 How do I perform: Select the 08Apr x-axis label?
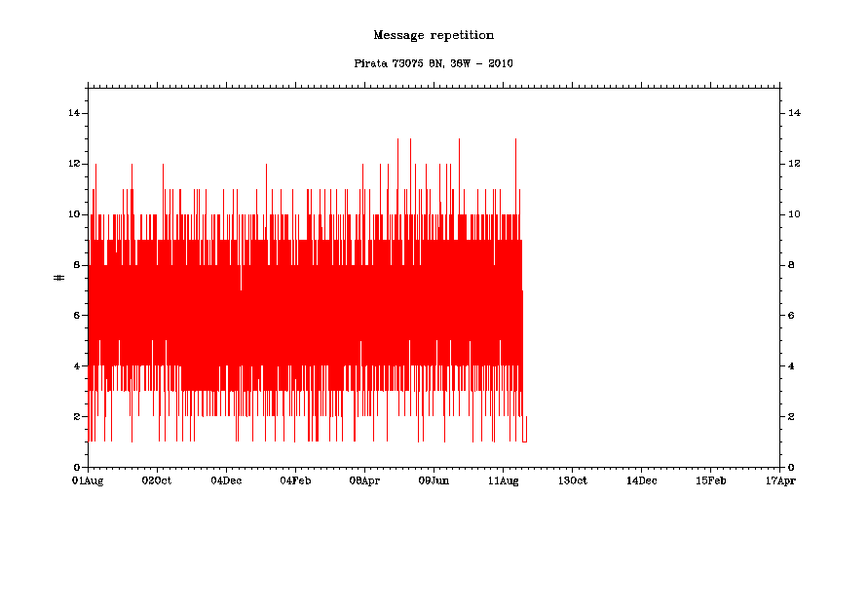click(364, 480)
